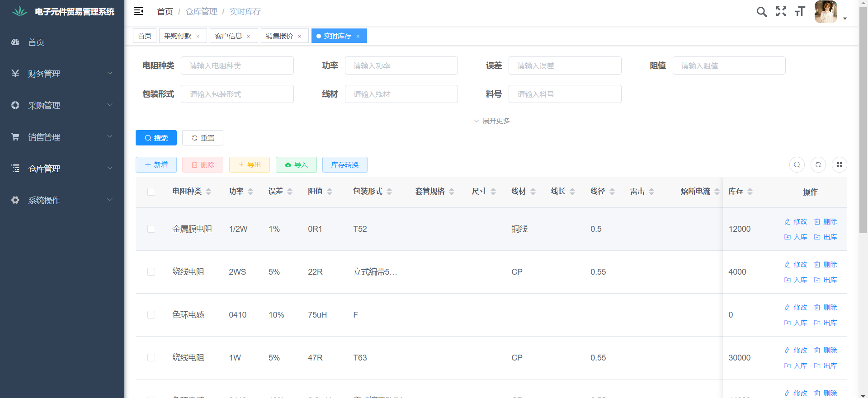Click 修改 for 绕线电阻 47R row
This screenshot has width=868, height=398.
click(x=796, y=350)
